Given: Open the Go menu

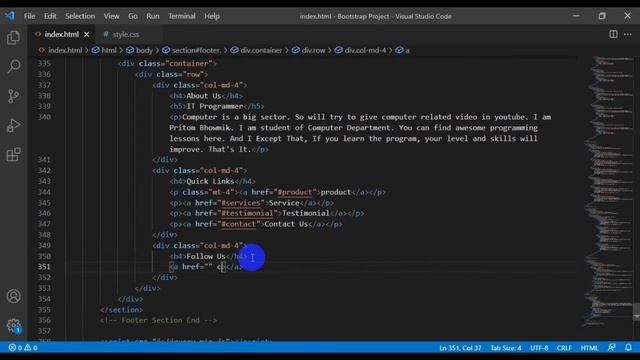Looking at the screenshot, I should (133, 16).
